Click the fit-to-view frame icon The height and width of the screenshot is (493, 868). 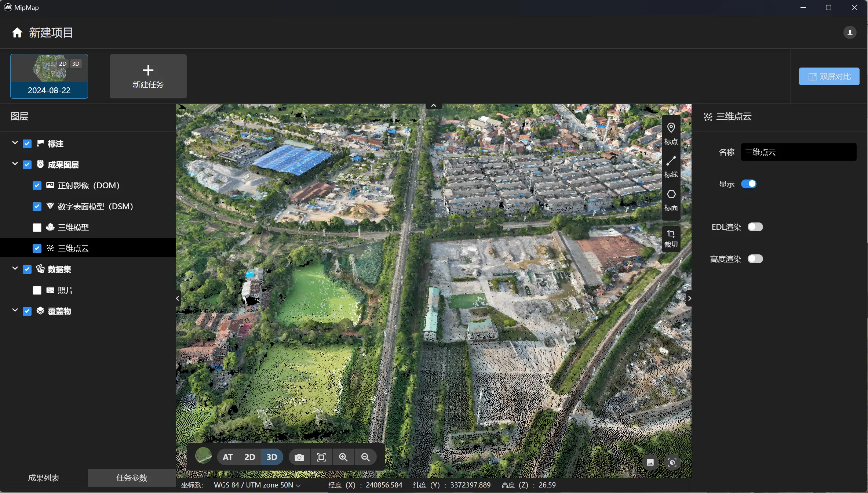click(x=321, y=457)
